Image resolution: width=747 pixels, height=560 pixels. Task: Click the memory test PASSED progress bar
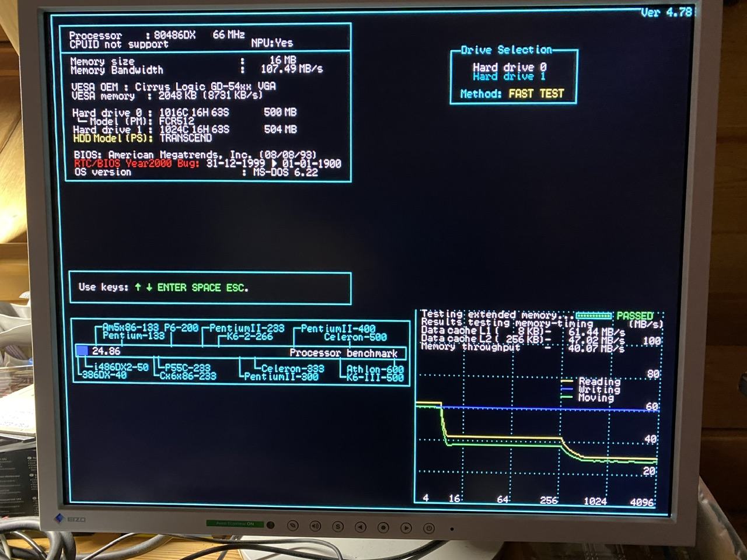(594, 316)
